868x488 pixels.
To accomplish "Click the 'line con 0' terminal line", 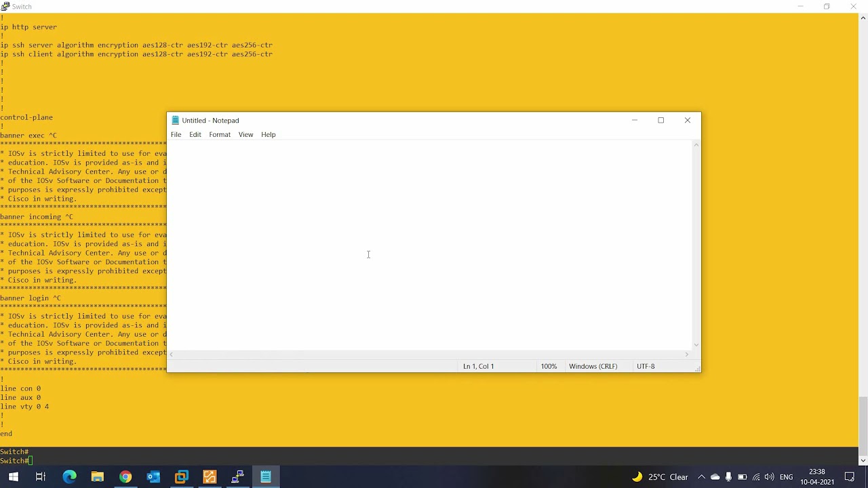I will click(20, 388).
